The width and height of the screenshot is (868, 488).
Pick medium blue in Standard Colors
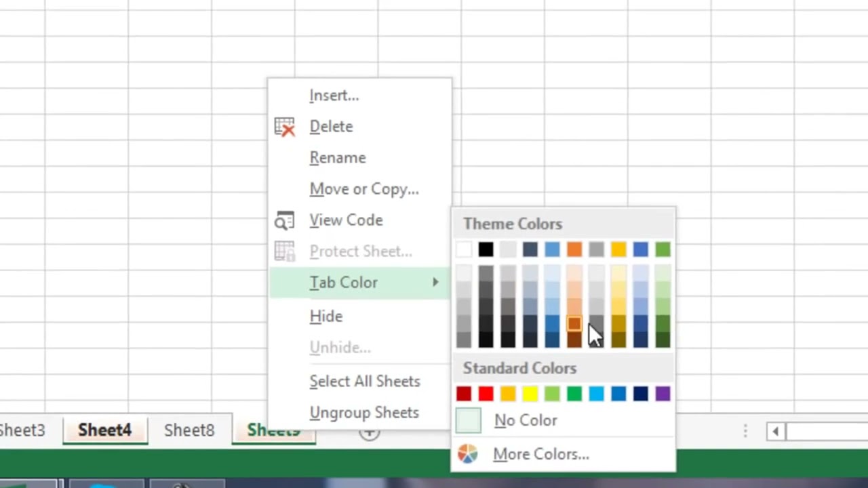[618, 394]
